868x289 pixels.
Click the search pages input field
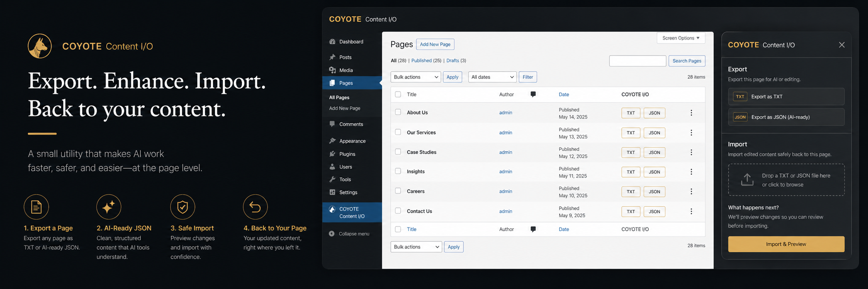(637, 61)
